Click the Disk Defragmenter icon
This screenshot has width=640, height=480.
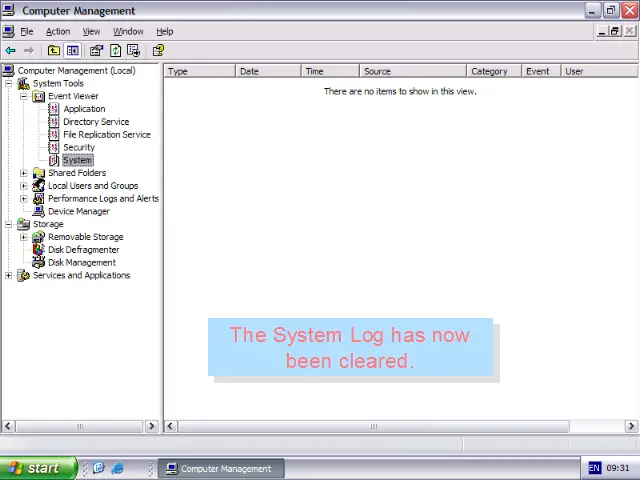pos(38,249)
